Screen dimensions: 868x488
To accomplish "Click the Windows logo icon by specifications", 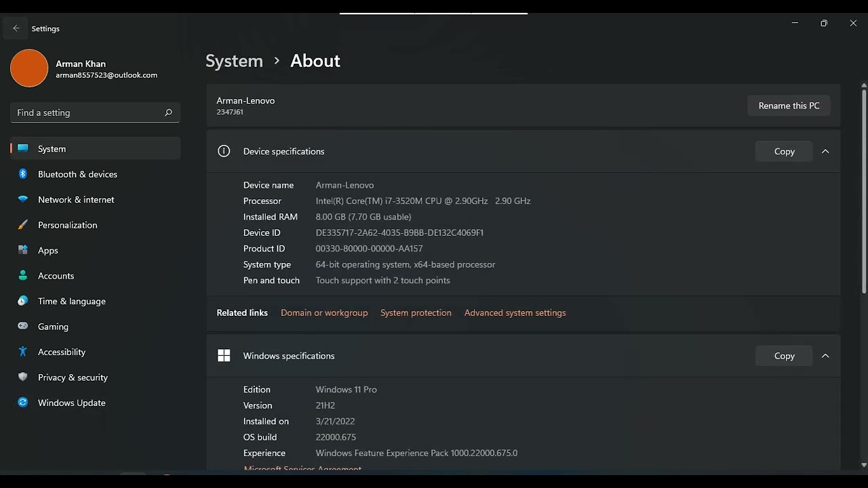I will coord(224,356).
